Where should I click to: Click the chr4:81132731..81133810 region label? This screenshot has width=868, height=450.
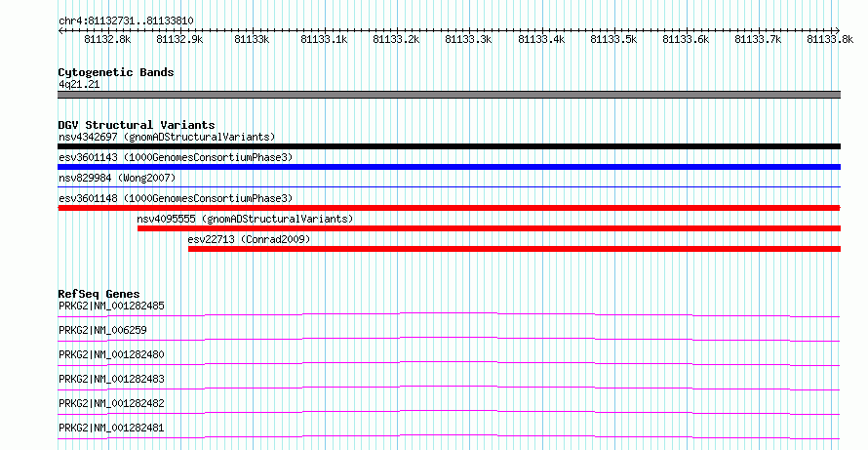click(126, 21)
